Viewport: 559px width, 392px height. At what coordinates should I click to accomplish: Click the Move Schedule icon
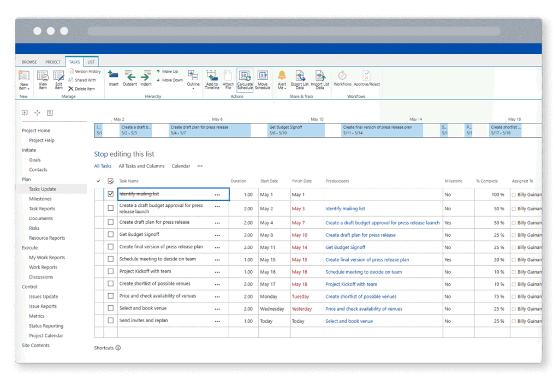[x=263, y=79]
